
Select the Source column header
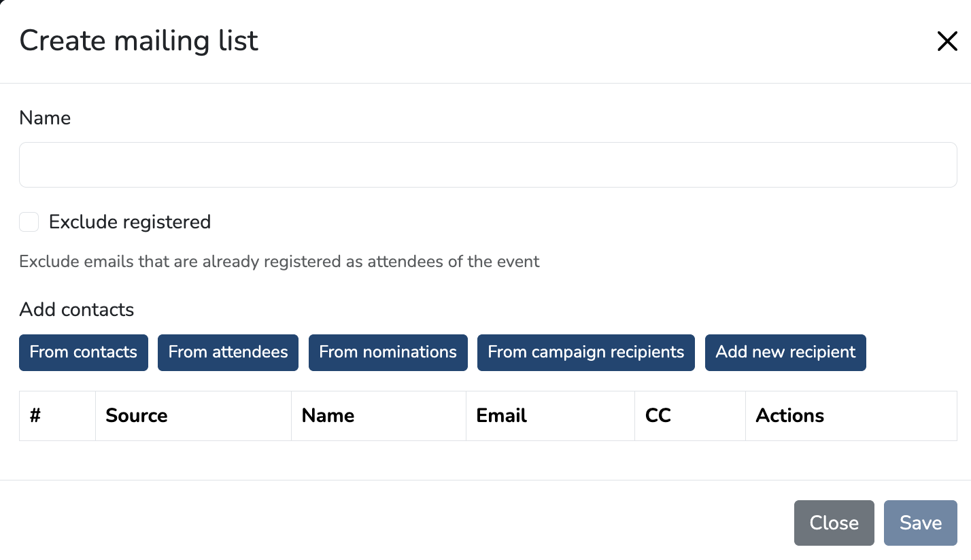pos(137,415)
